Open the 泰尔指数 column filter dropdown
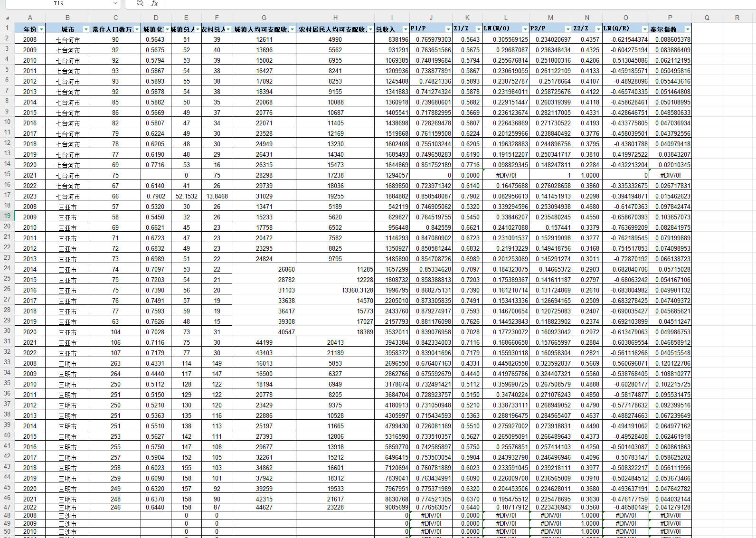756x538 pixels. pos(687,29)
